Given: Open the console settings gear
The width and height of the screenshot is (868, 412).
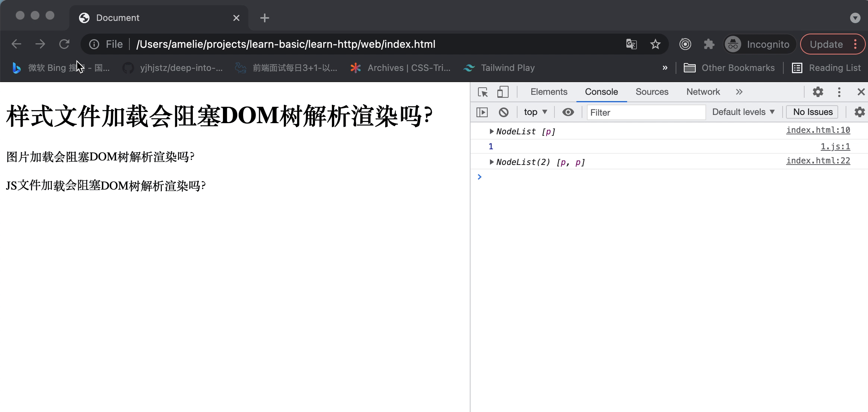Looking at the screenshot, I should 859,112.
